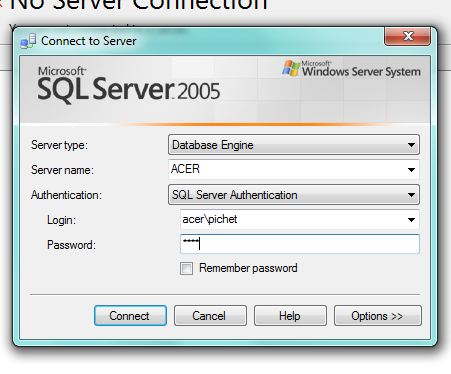Click the Password label
The width and height of the screenshot is (451, 374).
point(71,245)
